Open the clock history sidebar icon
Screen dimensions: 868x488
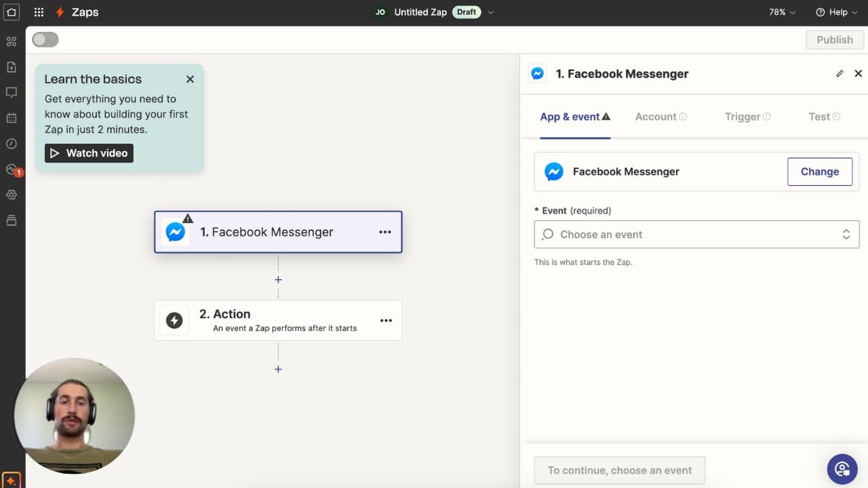click(x=12, y=144)
